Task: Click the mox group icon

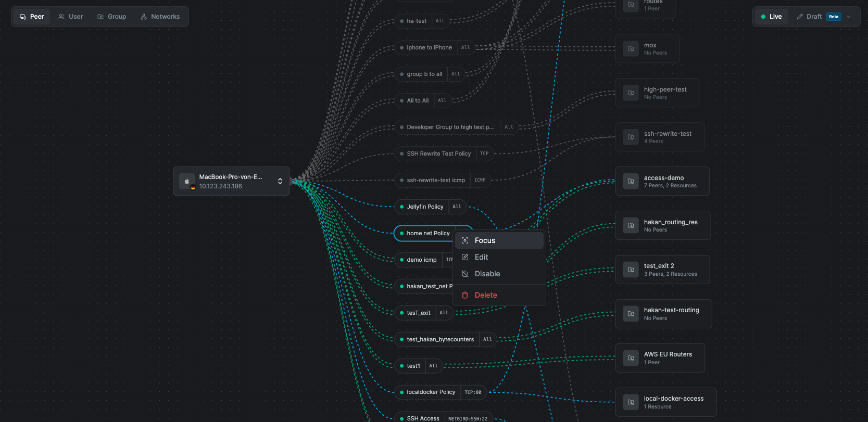Action: [631, 49]
